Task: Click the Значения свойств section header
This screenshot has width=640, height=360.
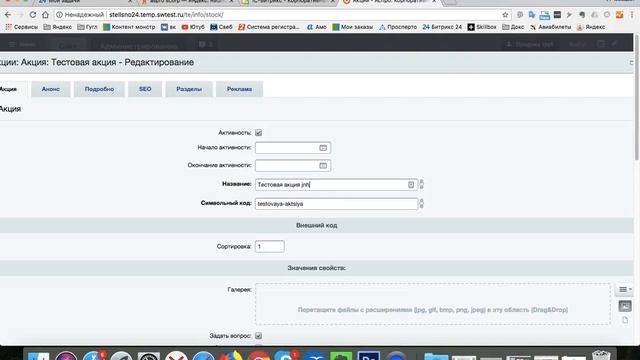Action: 316,268
